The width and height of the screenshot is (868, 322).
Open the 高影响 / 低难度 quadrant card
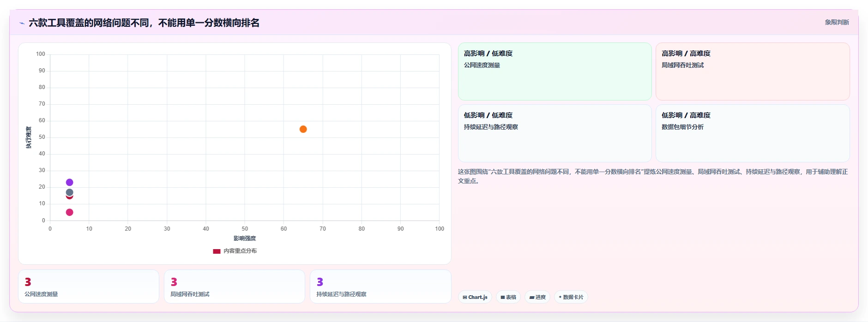point(555,72)
